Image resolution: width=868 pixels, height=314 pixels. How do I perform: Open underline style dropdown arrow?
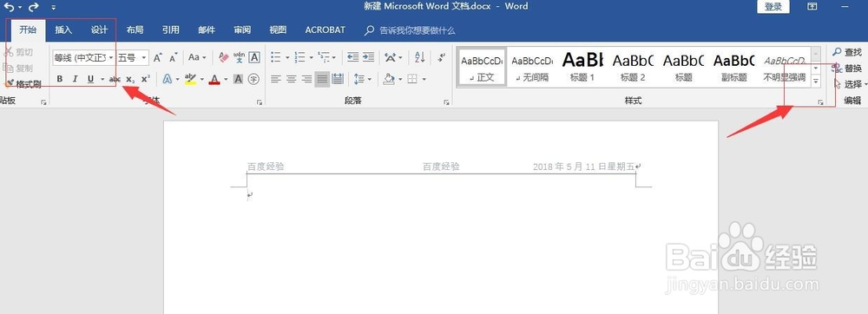pyautogui.click(x=102, y=79)
